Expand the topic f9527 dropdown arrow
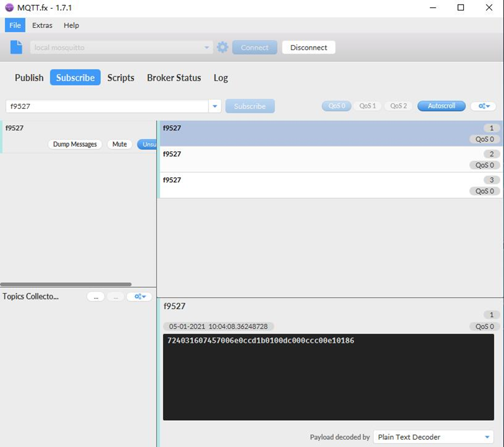The height and width of the screenshot is (447, 504). pyautogui.click(x=215, y=106)
